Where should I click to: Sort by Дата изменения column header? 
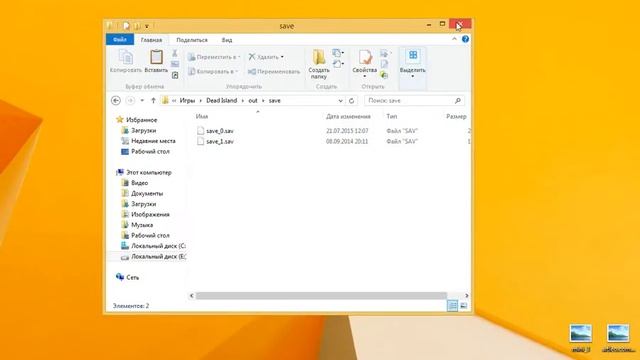[x=348, y=117]
